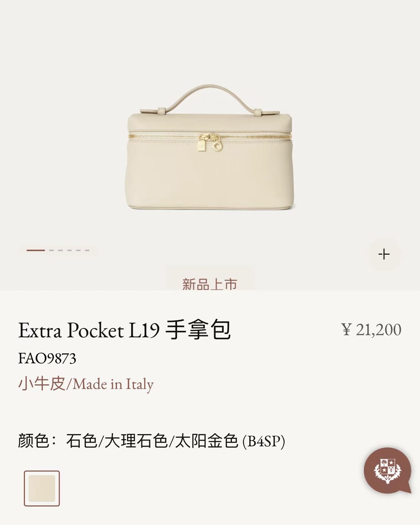
Task: Tap the ¥ 21,200 price
Action: (372, 330)
